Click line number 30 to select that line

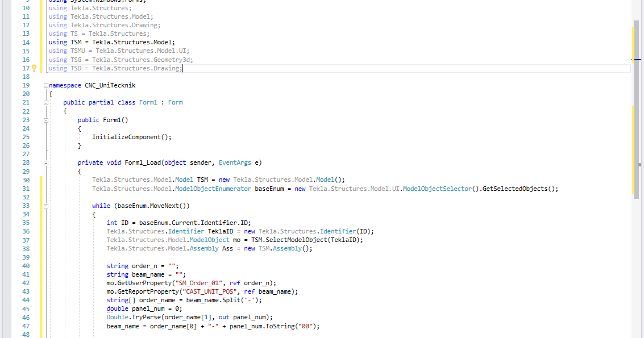(x=26, y=179)
